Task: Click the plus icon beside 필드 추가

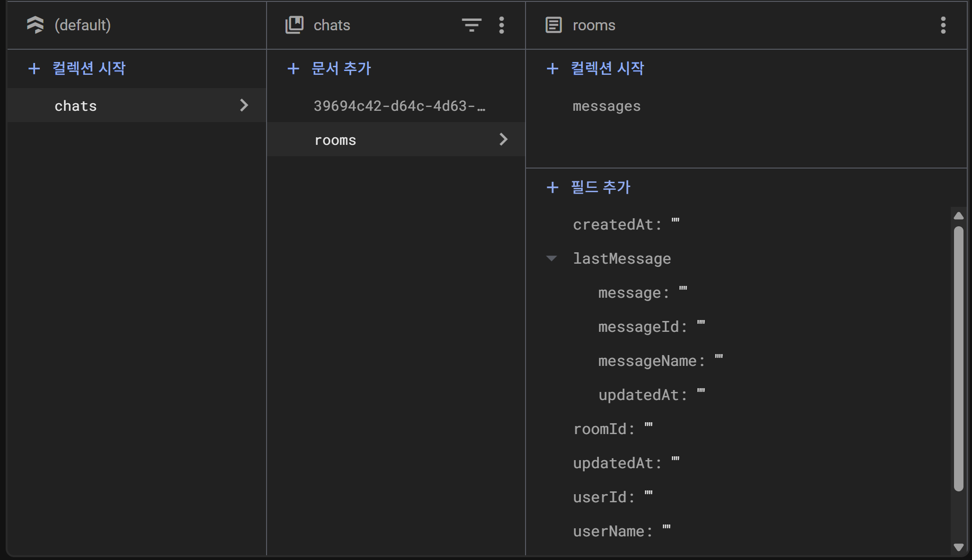Action: pyautogui.click(x=552, y=187)
